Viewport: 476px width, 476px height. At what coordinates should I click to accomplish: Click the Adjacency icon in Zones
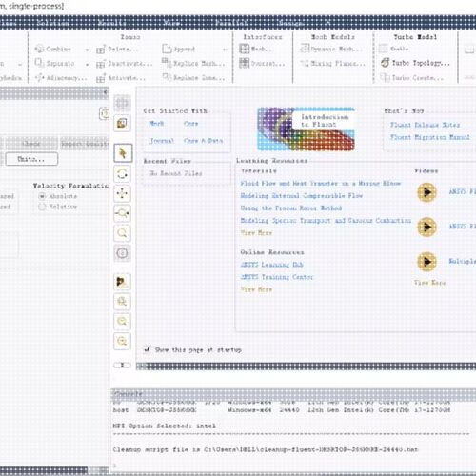(x=39, y=77)
